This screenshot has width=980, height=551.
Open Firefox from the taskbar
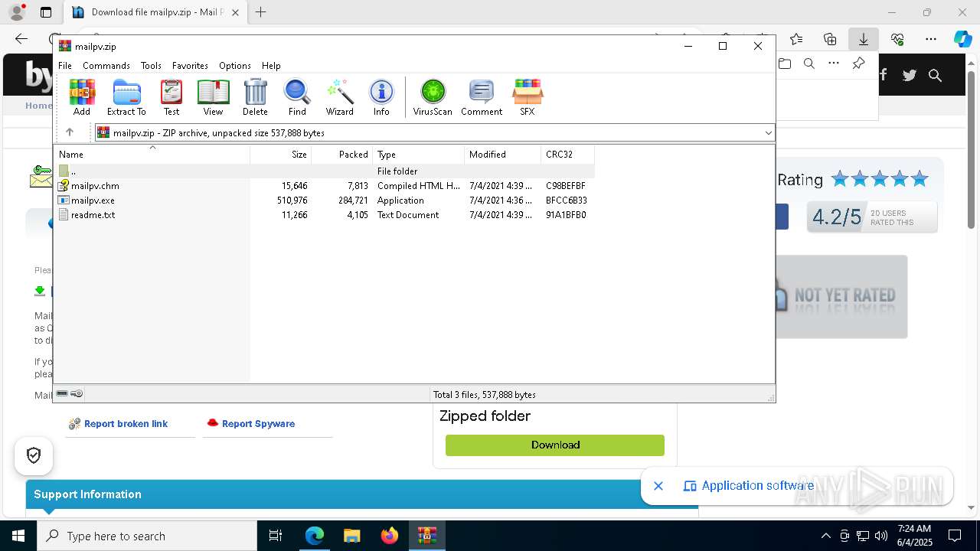point(390,536)
